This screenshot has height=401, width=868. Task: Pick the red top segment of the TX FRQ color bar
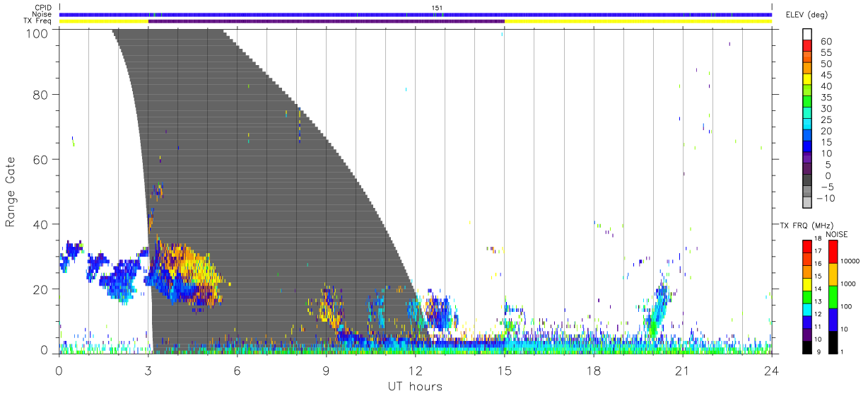[x=807, y=247]
